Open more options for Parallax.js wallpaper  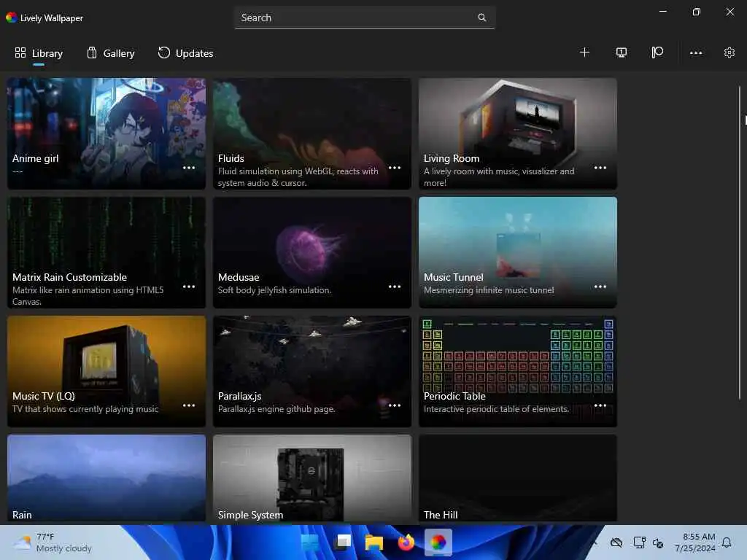click(x=395, y=405)
